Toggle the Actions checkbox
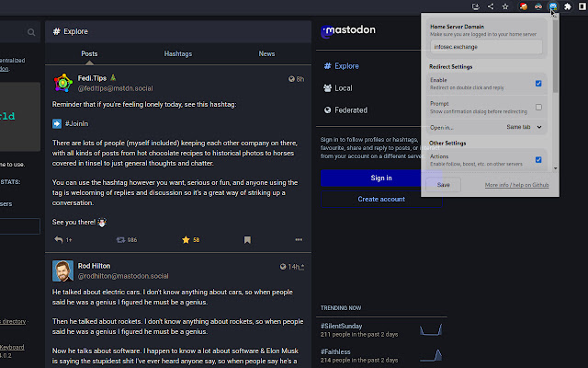 click(x=538, y=159)
